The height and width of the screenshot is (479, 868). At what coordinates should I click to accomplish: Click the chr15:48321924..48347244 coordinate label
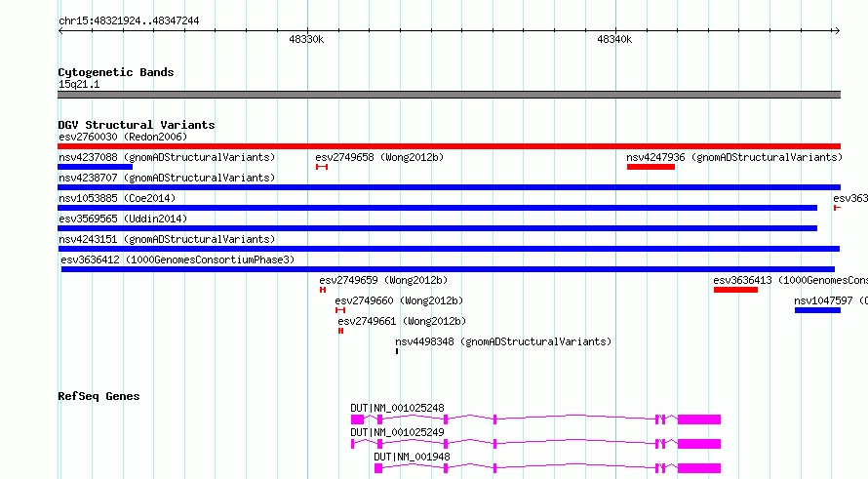tap(129, 20)
